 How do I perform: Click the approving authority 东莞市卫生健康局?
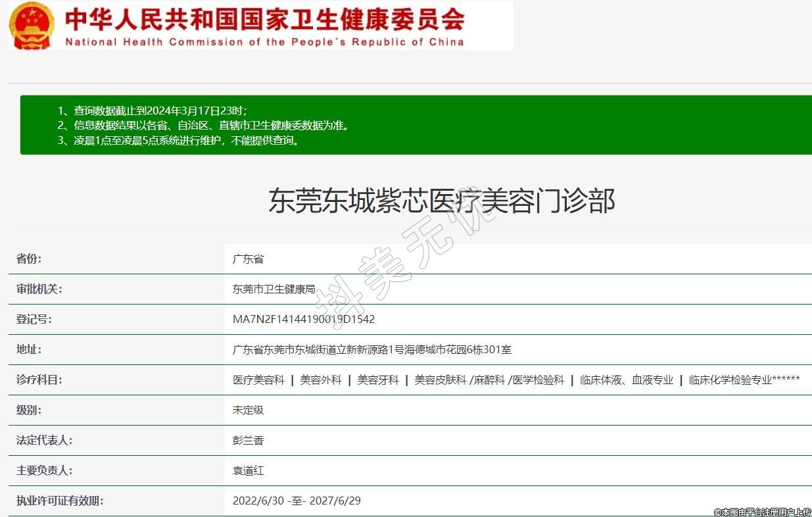point(274,289)
